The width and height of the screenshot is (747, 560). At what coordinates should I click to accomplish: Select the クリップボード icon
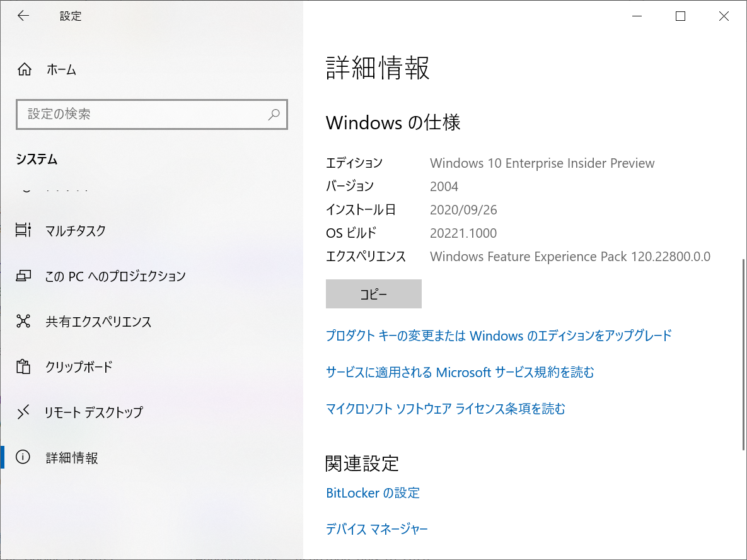23,366
